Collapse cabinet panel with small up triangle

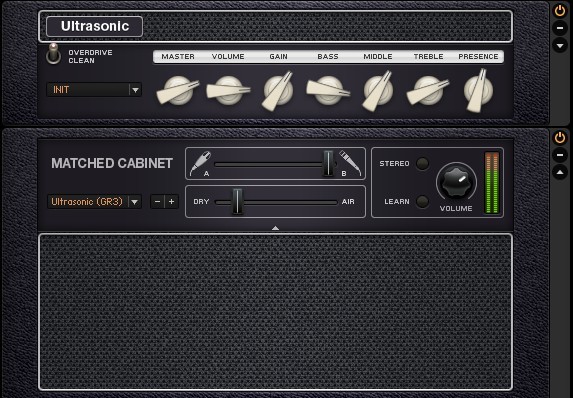tap(276, 228)
